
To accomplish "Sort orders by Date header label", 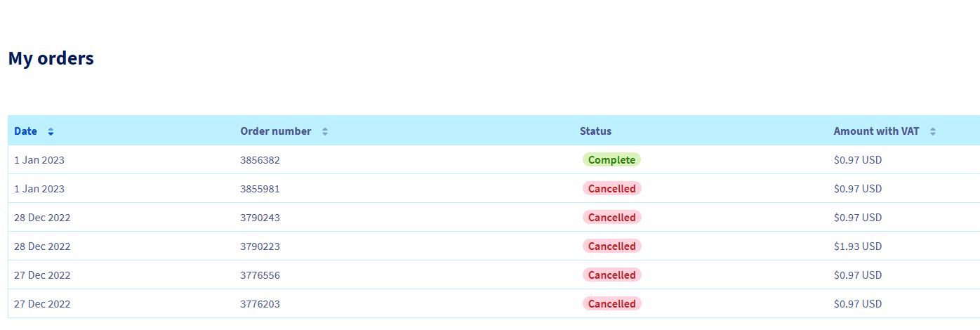I will pos(26,131).
